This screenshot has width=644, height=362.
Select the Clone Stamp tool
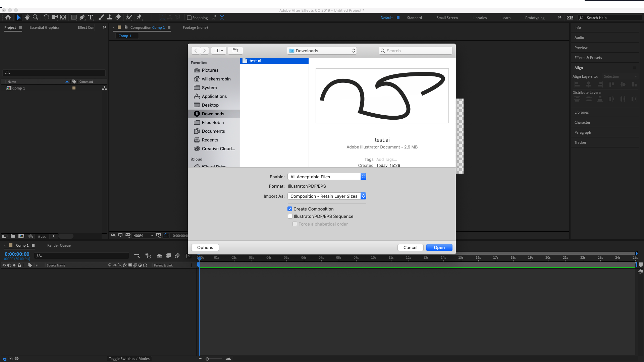pyautogui.click(x=110, y=17)
